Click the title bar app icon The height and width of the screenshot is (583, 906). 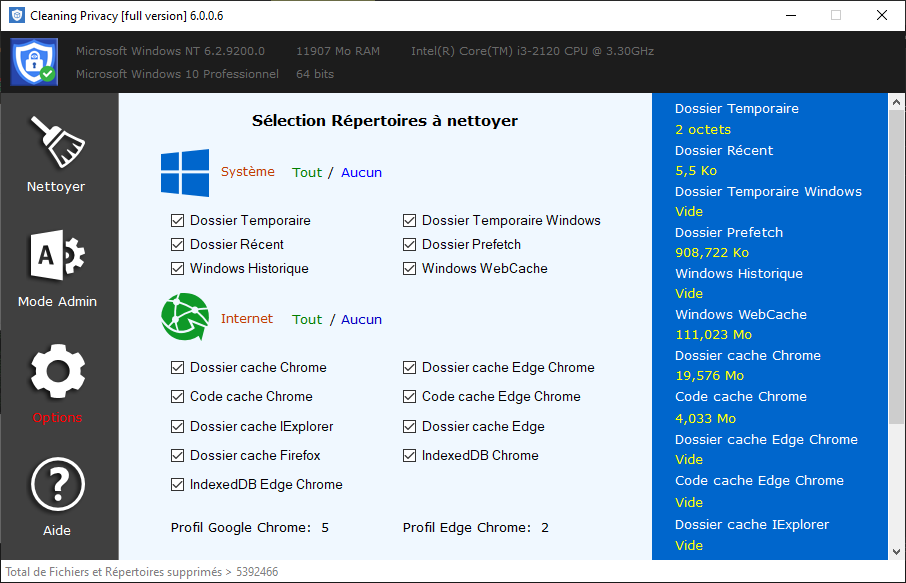[x=17, y=16]
